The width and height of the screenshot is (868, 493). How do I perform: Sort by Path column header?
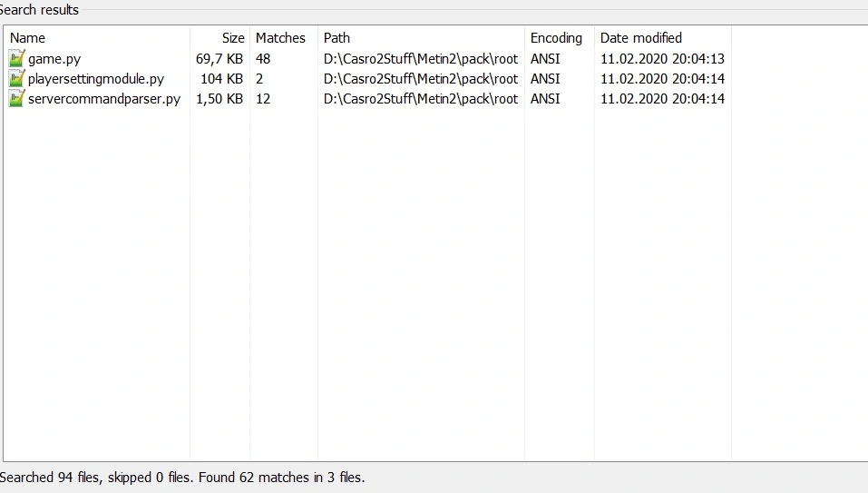336,38
